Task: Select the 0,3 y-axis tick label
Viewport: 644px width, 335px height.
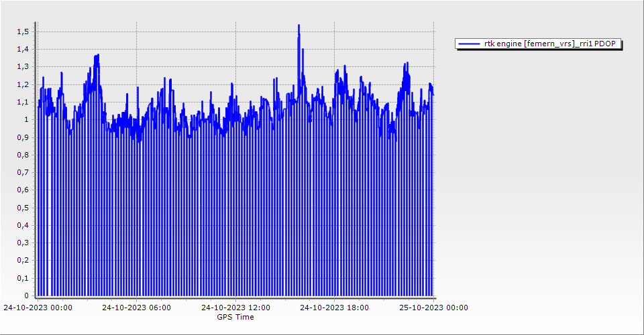Action: [x=23, y=243]
